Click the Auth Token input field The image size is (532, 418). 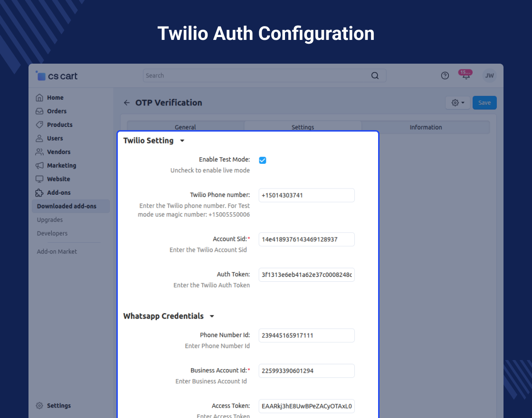tap(307, 275)
